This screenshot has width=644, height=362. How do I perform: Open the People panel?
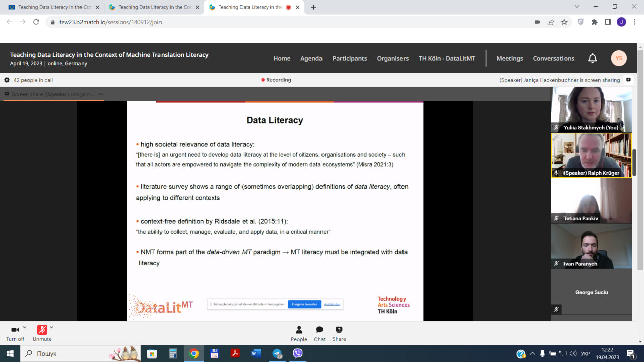(x=299, y=334)
